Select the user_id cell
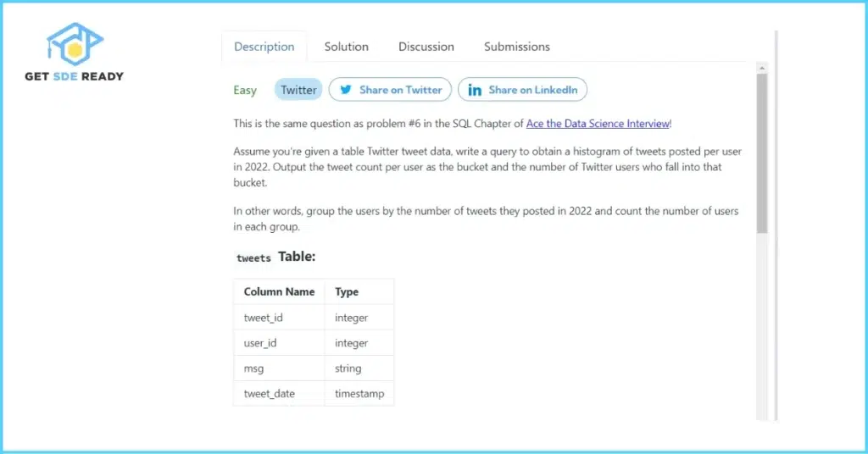This screenshot has width=868, height=454. click(x=279, y=343)
